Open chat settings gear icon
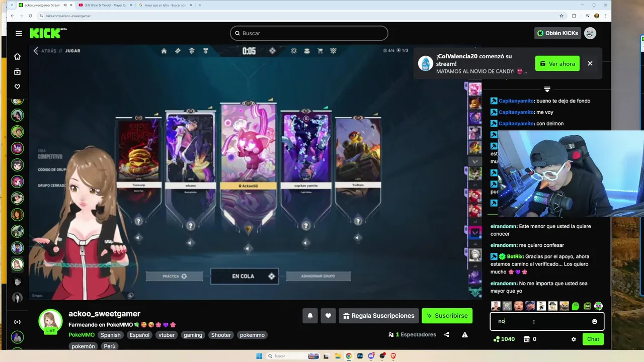The height and width of the screenshot is (362, 644). [x=574, y=339]
